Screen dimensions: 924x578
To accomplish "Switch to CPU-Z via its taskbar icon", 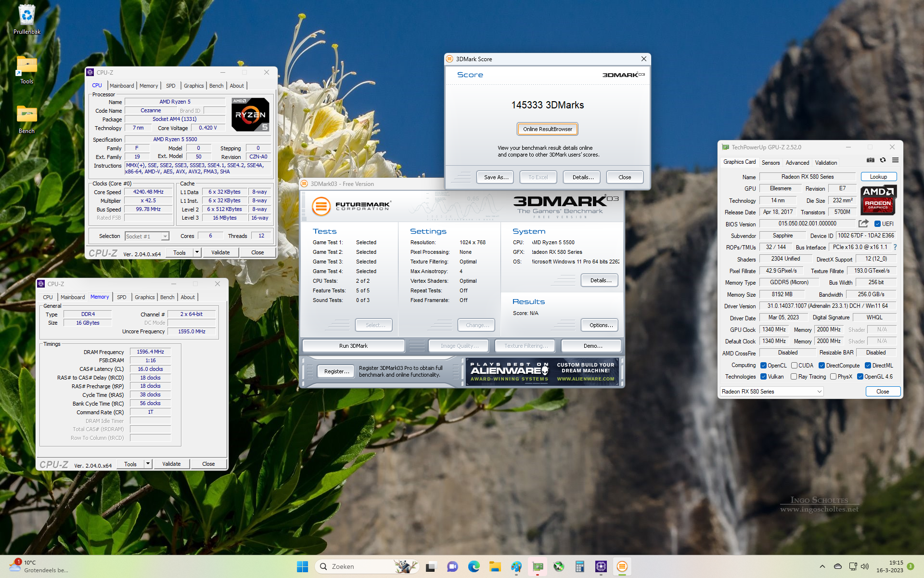I will tap(601, 566).
